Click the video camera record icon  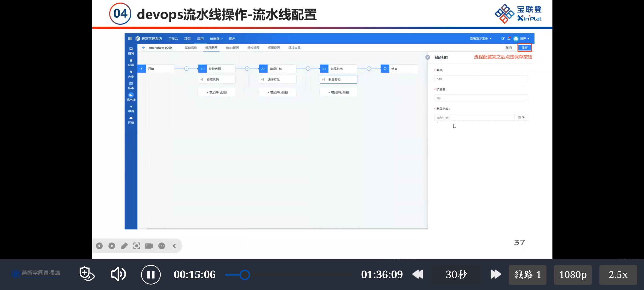click(149, 246)
